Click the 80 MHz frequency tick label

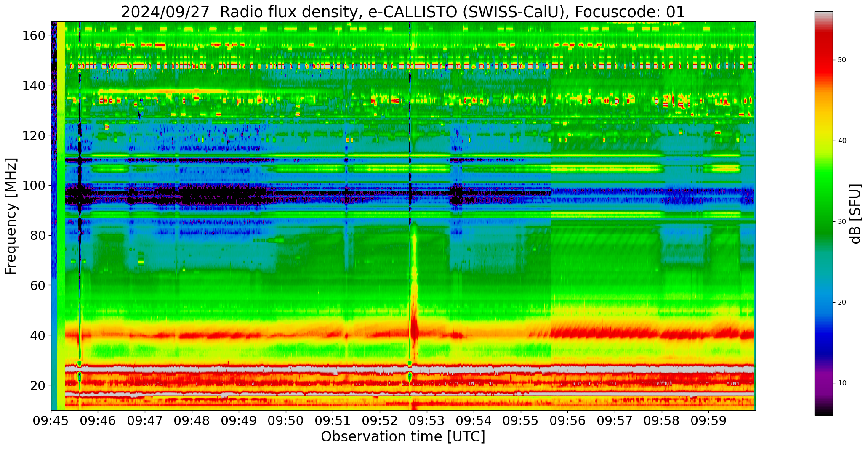point(38,235)
